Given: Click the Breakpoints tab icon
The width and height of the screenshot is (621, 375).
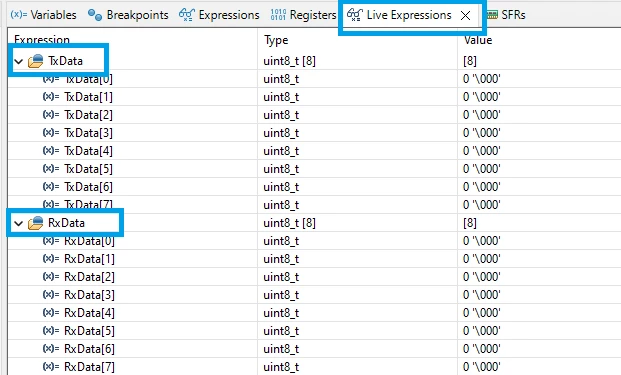Looking at the screenshot, I should (x=95, y=15).
